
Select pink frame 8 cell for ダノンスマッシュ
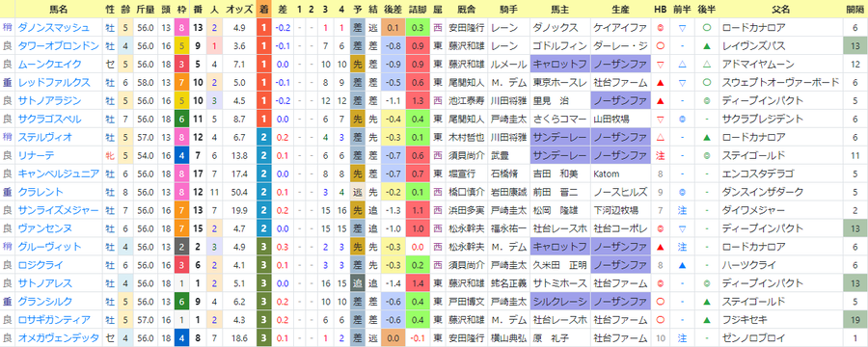[181, 27]
